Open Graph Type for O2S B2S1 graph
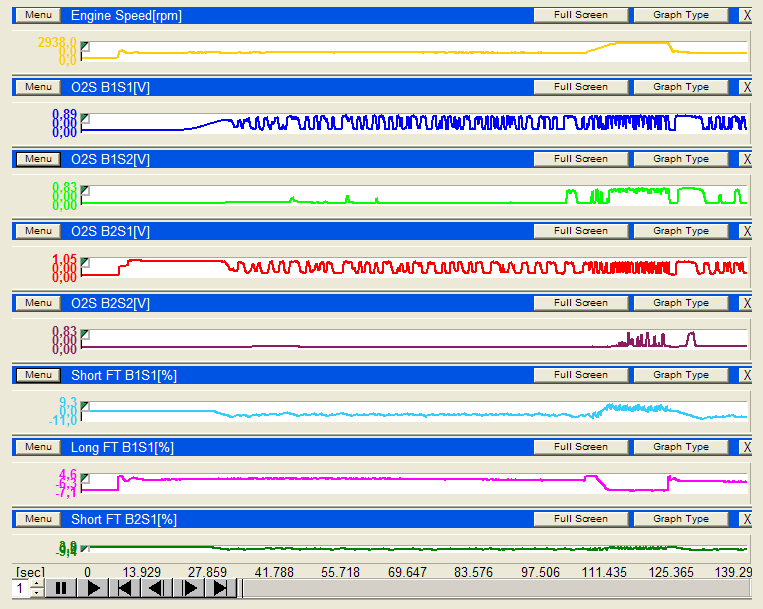 pos(681,231)
